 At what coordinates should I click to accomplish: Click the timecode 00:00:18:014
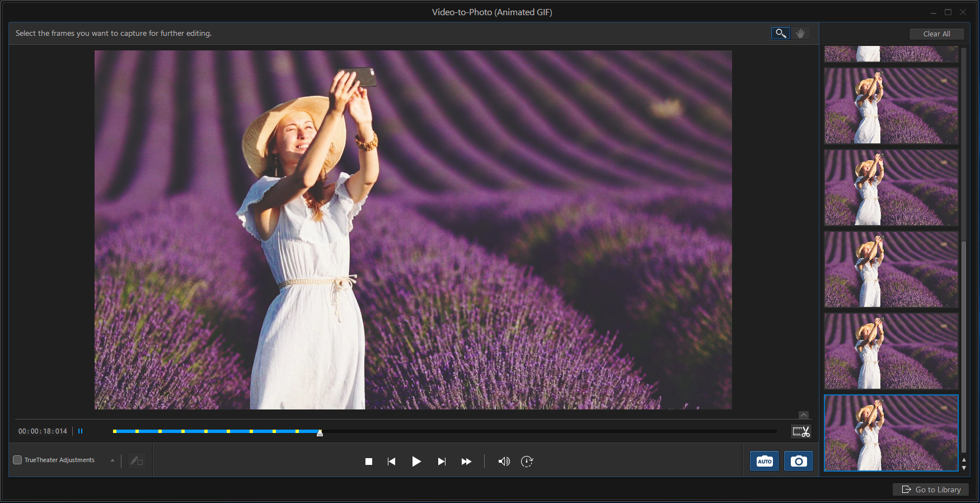43,431
